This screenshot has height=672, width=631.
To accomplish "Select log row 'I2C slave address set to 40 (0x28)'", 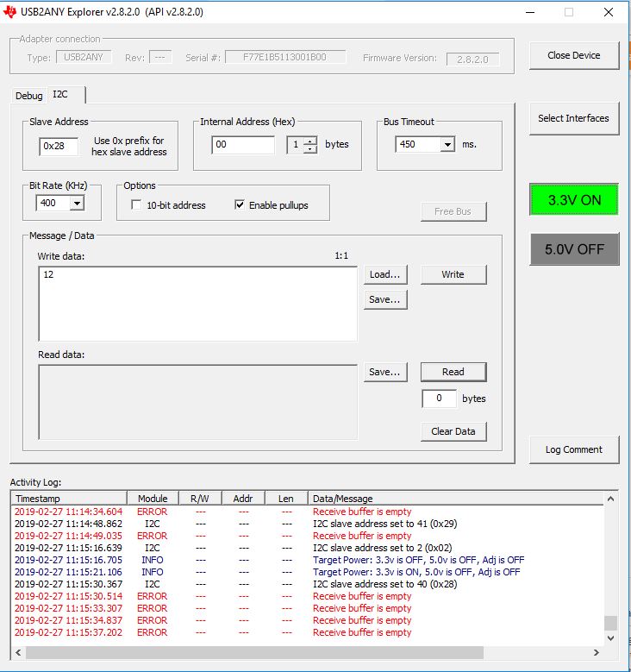I will click(x=308, y=584).
